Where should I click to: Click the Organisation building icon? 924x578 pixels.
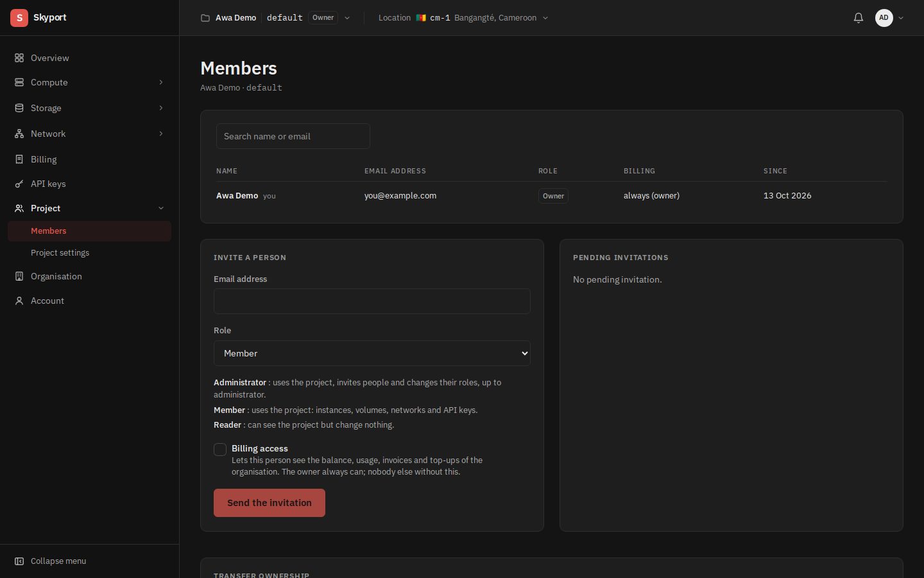point(19,276)
